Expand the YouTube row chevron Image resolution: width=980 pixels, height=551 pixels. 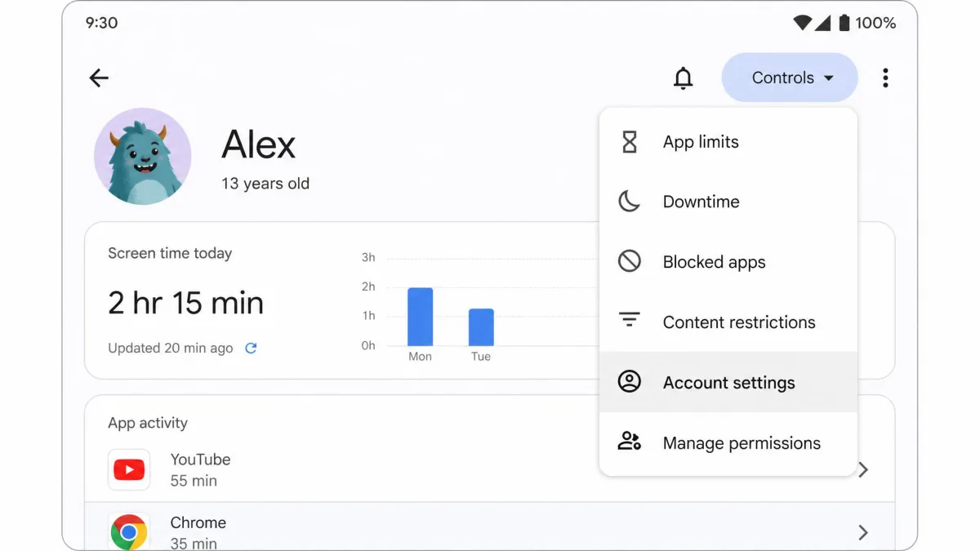(863, 470)
